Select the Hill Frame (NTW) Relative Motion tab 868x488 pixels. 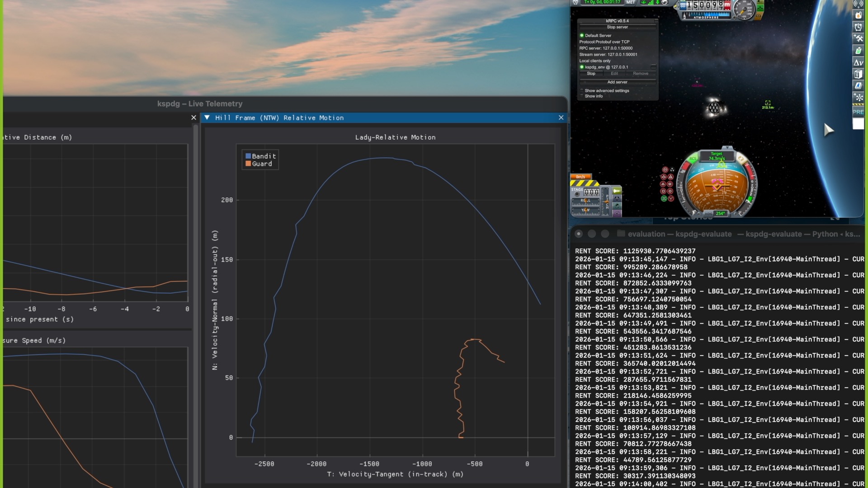[x=279, y=117]
